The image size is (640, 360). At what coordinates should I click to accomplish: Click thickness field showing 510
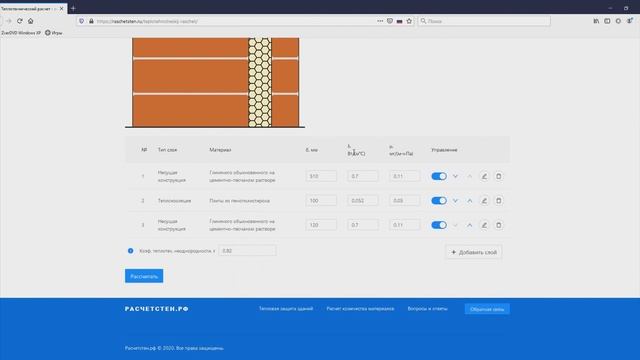click(321, 176)
